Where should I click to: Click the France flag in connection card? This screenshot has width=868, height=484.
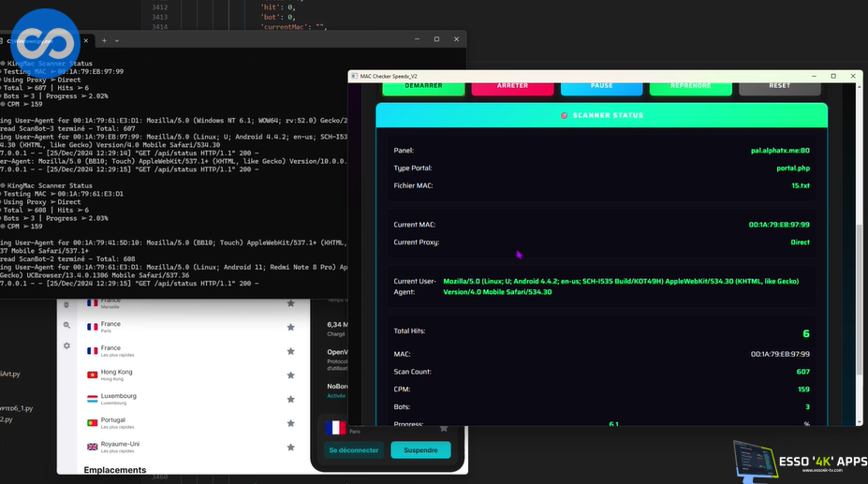click(335, 428)
